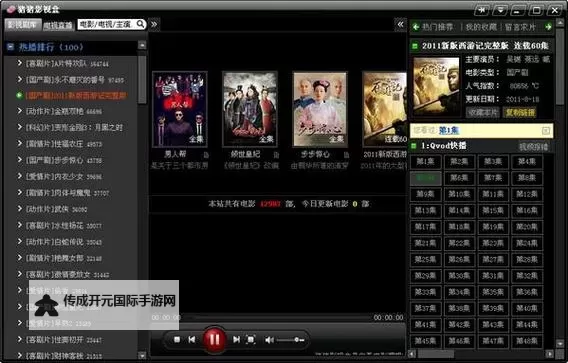Click the pin-window icon in title bar
The image size is (568, 363).
481,10
